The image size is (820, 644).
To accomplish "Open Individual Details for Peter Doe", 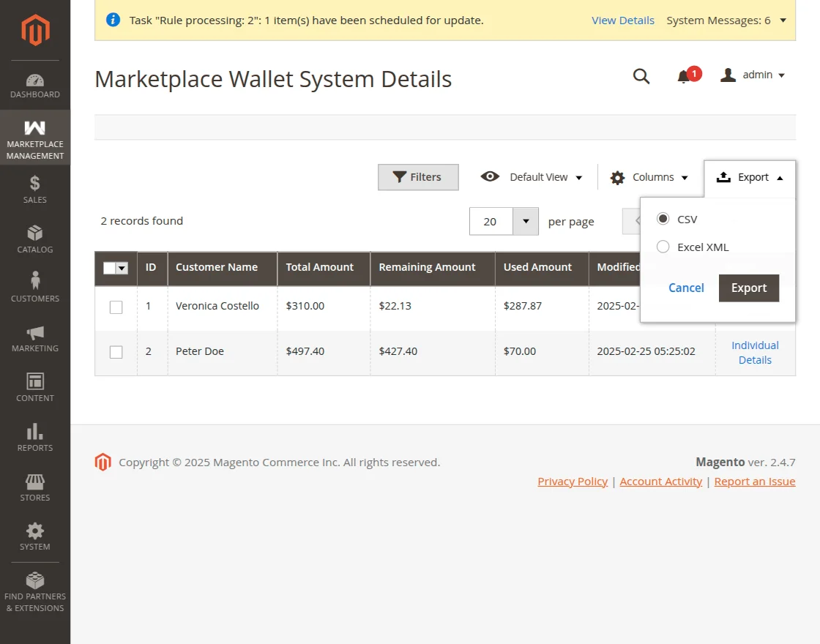I will pos(755,352).
